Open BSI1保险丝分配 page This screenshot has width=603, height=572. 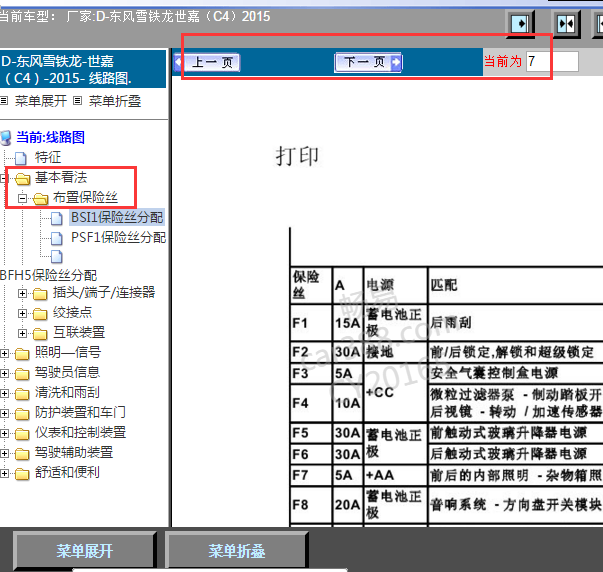coord(117,217)
